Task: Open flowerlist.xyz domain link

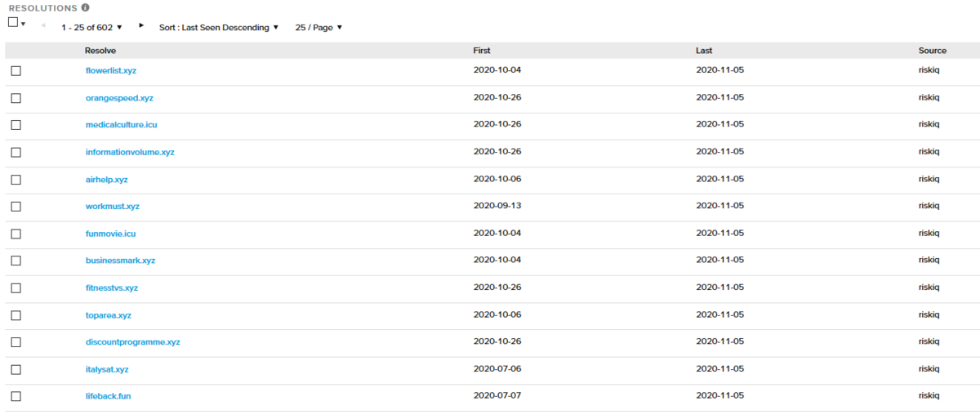Action: [x=111, y=70]
